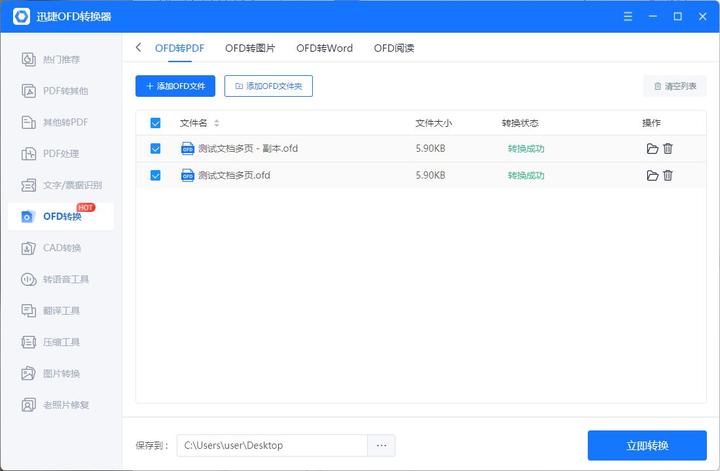720x471 pixels.
Task: Open 老照片修复 in the sidebar
Action: point(61,405)
